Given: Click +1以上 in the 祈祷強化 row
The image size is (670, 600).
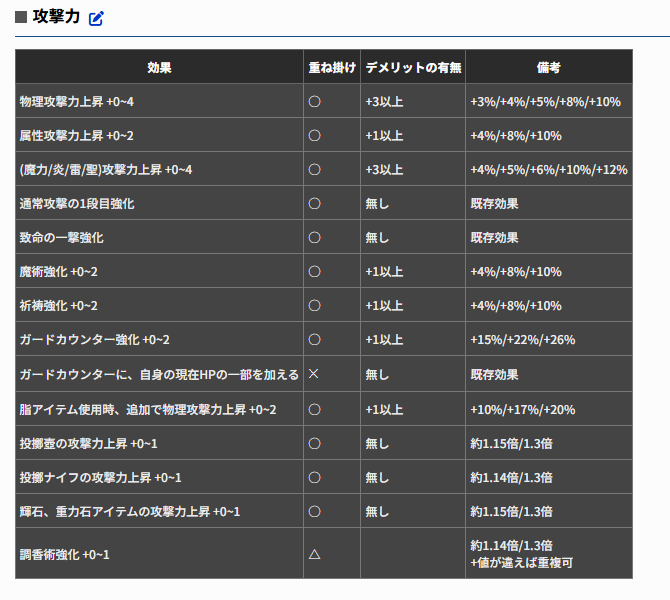Looking at the screenshot, I should [384, 306].
